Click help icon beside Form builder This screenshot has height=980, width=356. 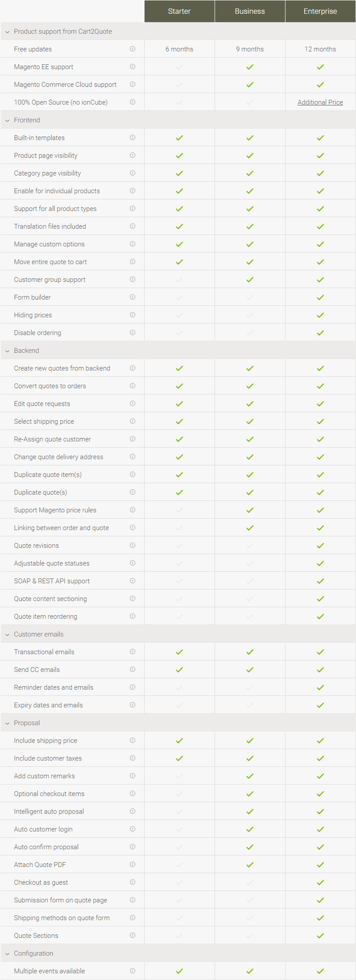(x=133, y=297)
